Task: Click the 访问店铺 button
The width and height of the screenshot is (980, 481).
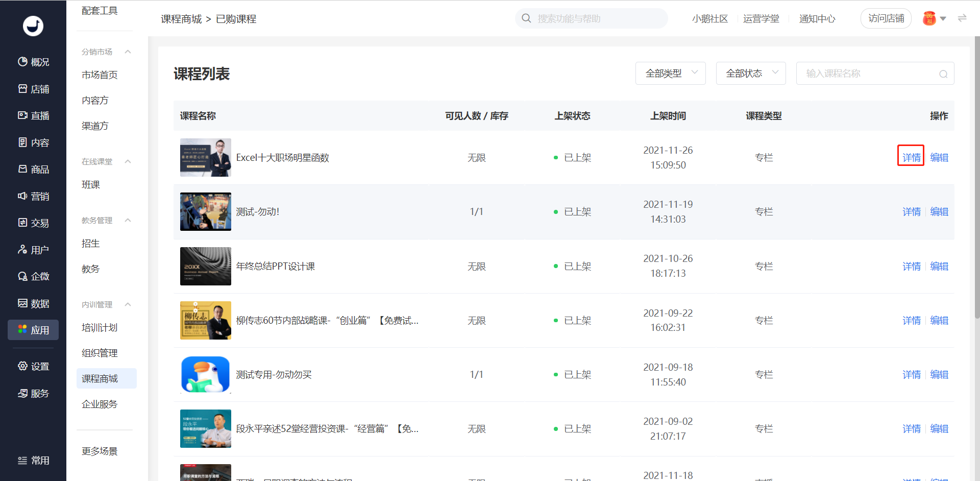Action: 886,18
